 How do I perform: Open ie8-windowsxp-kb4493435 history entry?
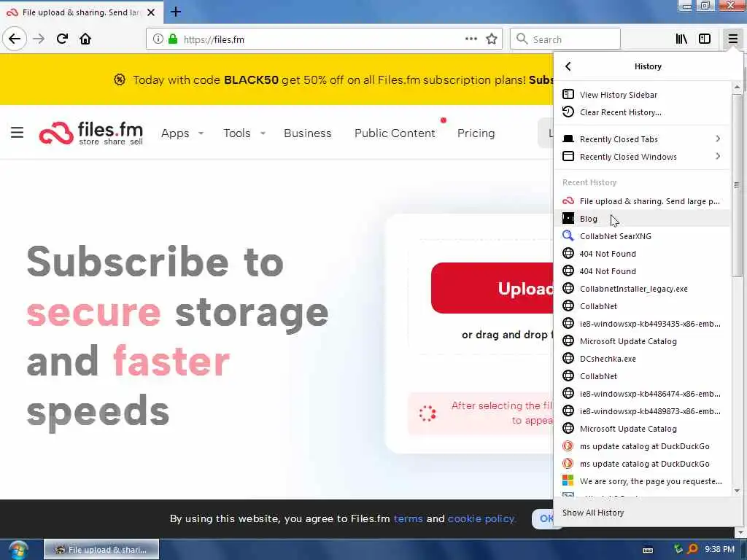tap(642, 324)
